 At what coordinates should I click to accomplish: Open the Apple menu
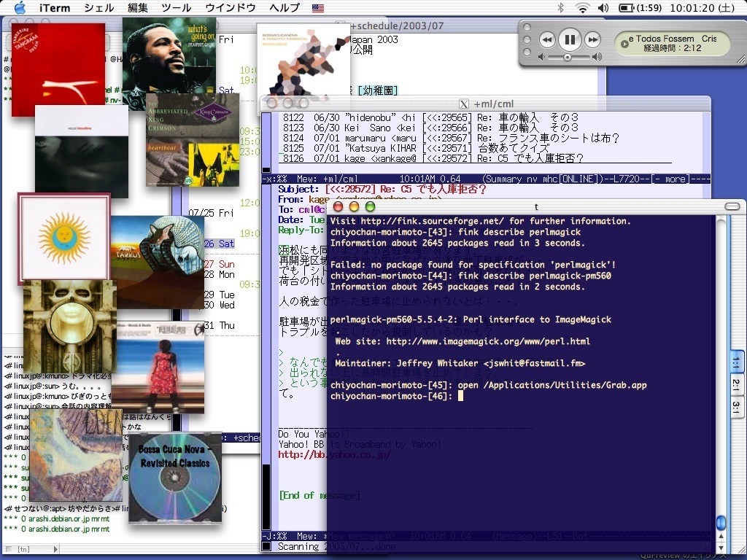(x=20, y=7)
